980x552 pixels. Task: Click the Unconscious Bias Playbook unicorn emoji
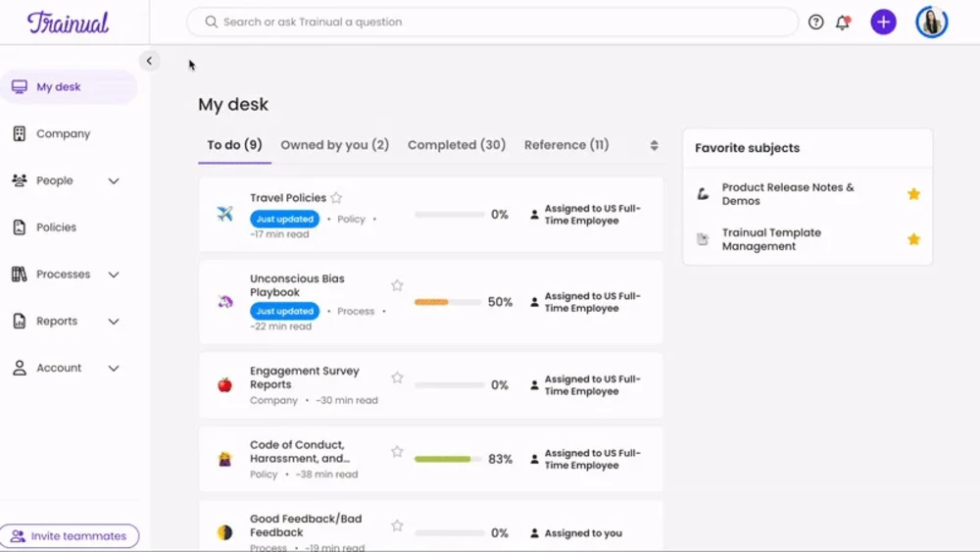click(x=225, y=302)
